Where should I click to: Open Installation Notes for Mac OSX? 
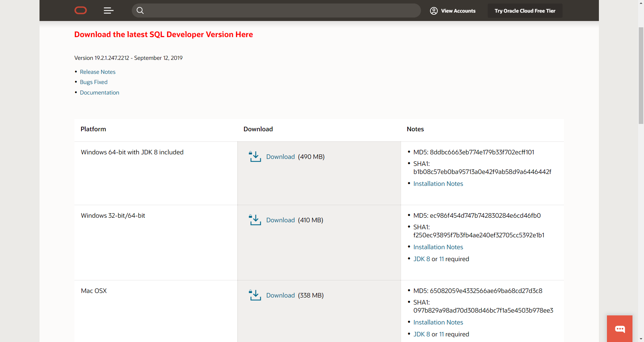[x=438, y=322]
